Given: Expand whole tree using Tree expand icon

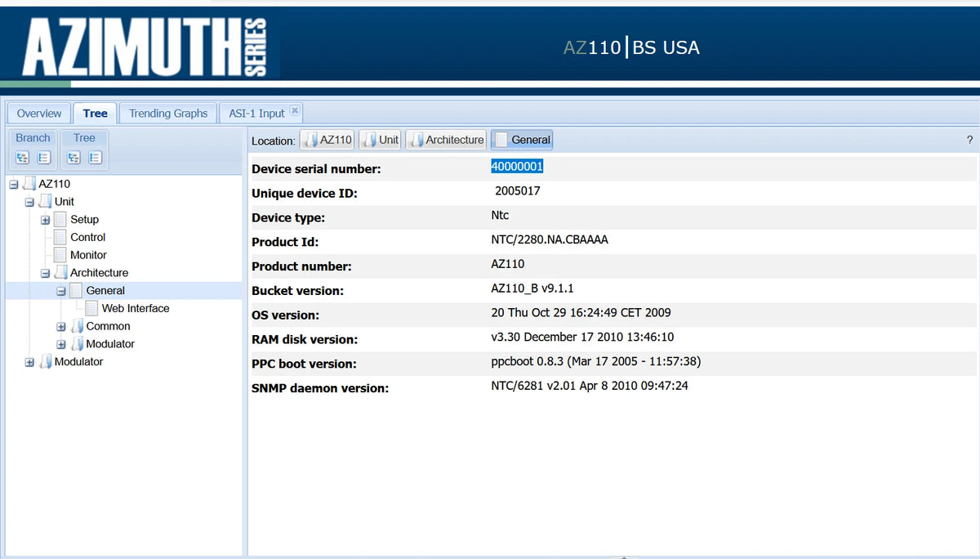Looking at the screenshot, I should (x=73, y=158).
